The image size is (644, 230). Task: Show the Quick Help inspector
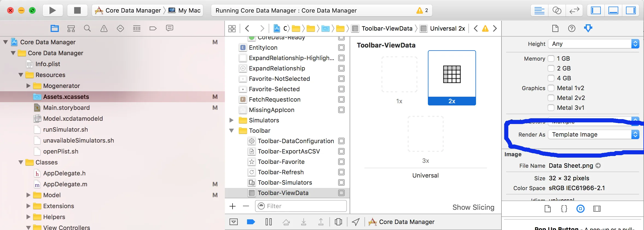[x=572, y=28]
